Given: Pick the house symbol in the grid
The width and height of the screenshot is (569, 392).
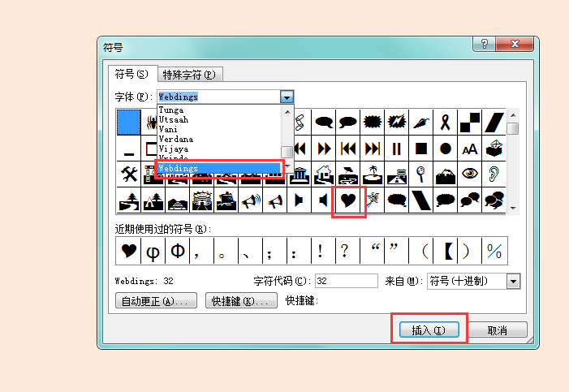Looking at the screenshot, I should point(324,174).
